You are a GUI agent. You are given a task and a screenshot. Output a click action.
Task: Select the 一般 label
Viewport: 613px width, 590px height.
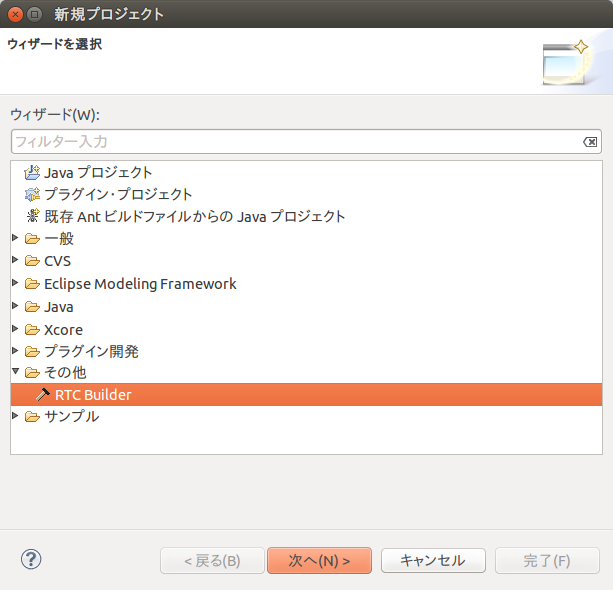tap(59, 239)
